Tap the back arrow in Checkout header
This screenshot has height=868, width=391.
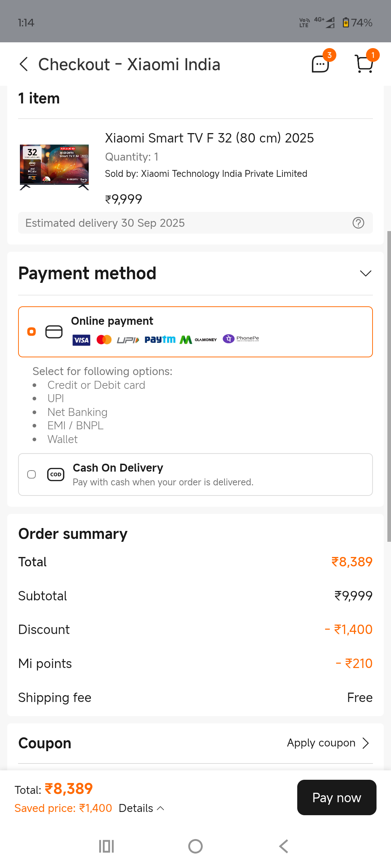pos(24,64)
